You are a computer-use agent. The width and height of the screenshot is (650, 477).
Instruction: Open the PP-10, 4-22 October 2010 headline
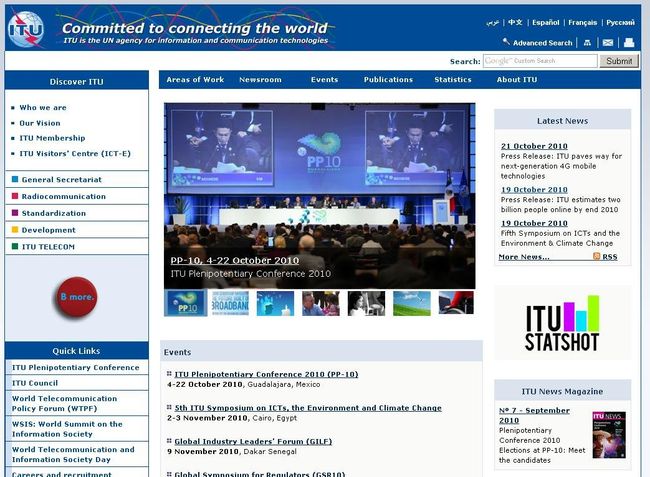[x=235, y=260]
